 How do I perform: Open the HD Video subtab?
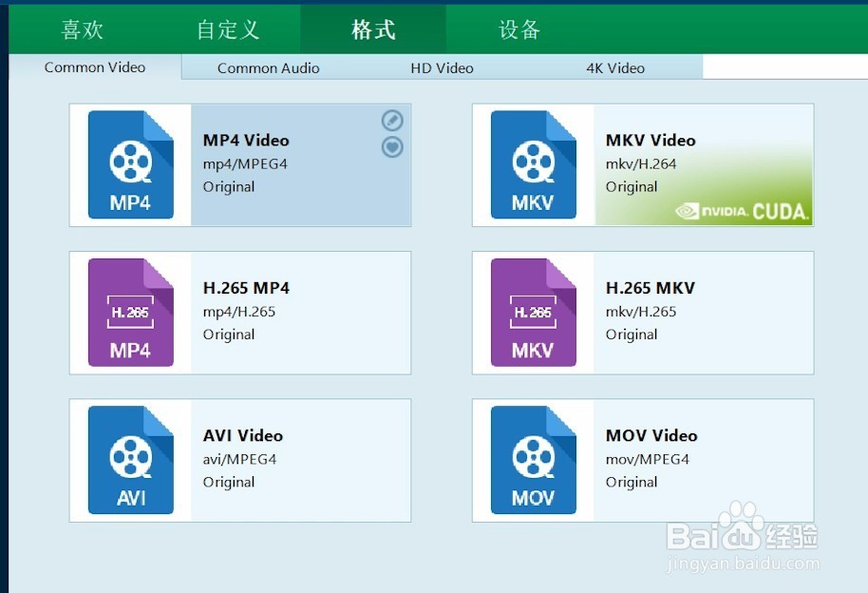[x=442, y=68]
